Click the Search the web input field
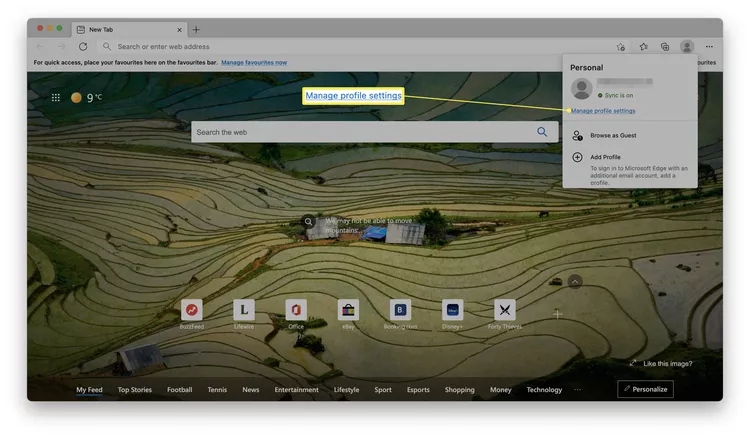 click(360, 132)
